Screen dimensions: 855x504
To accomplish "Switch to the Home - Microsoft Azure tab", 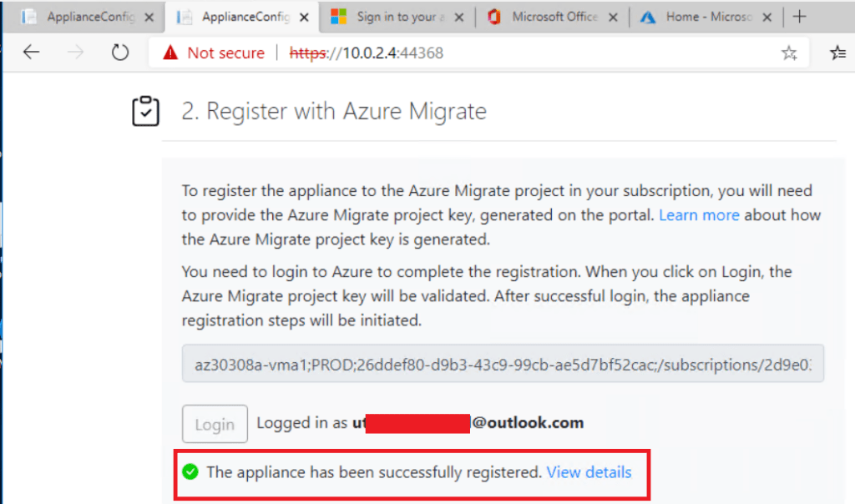I will 710,15.
